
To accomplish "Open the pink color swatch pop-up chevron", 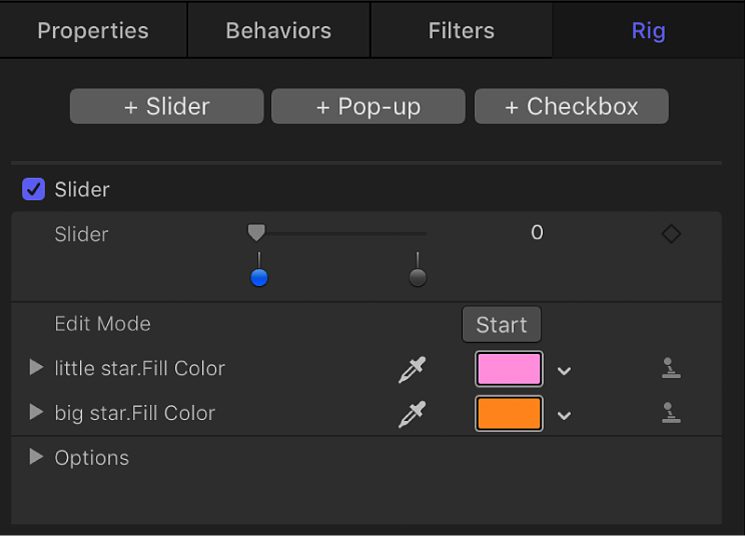I will coord(564,371).
